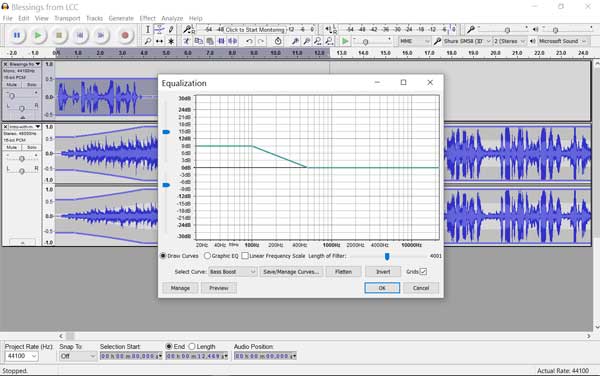Open the Analyze menu

tap(172, 18)
